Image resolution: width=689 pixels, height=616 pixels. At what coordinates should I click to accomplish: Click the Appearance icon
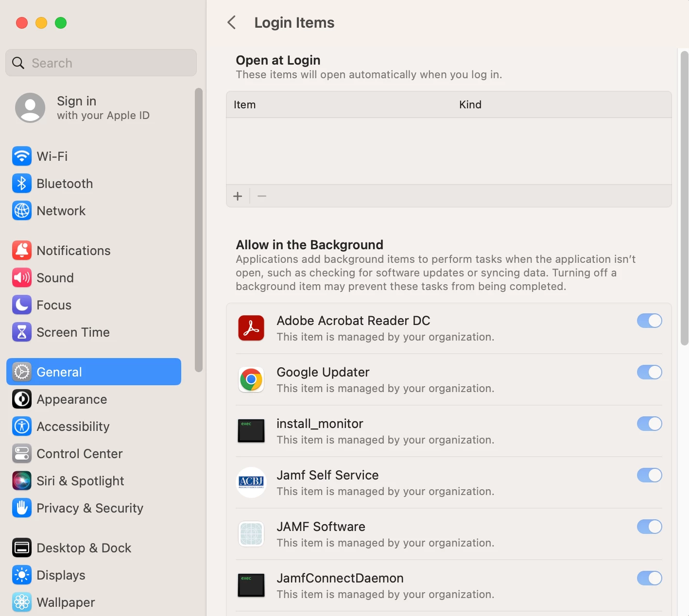[22, 399]
